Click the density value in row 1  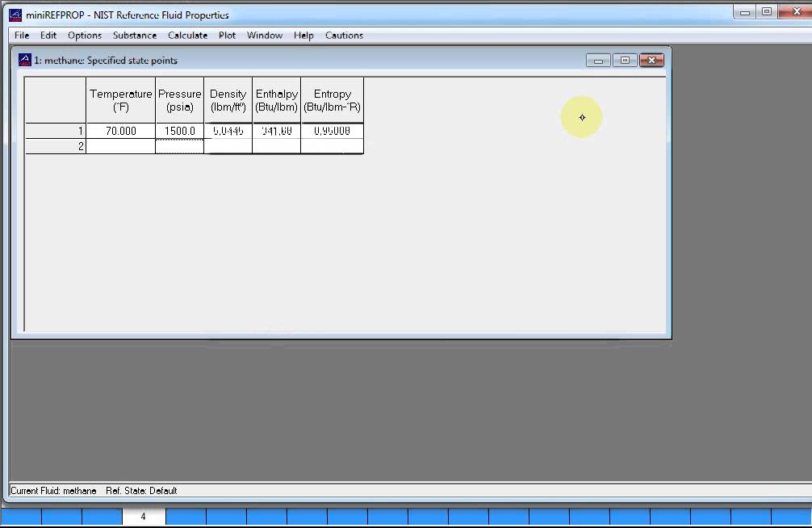tap(228, 131)
